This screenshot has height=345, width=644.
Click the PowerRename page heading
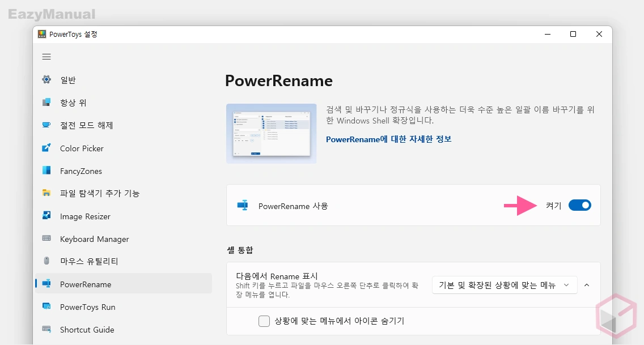(279, 80)
